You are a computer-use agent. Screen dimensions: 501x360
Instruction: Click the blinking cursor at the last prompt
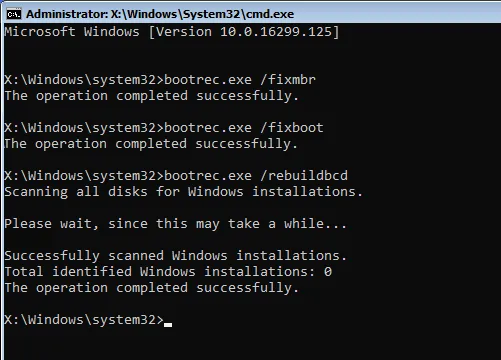168,324
